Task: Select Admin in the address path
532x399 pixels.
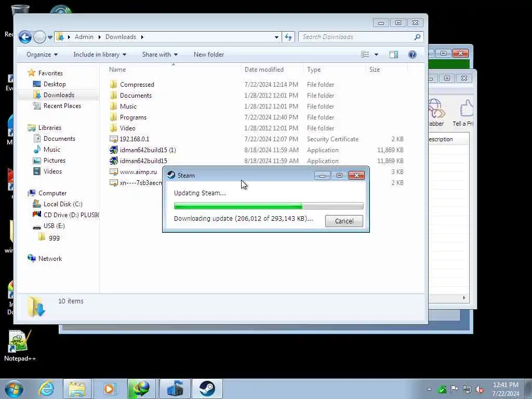Action: click(x=84, y=37)
